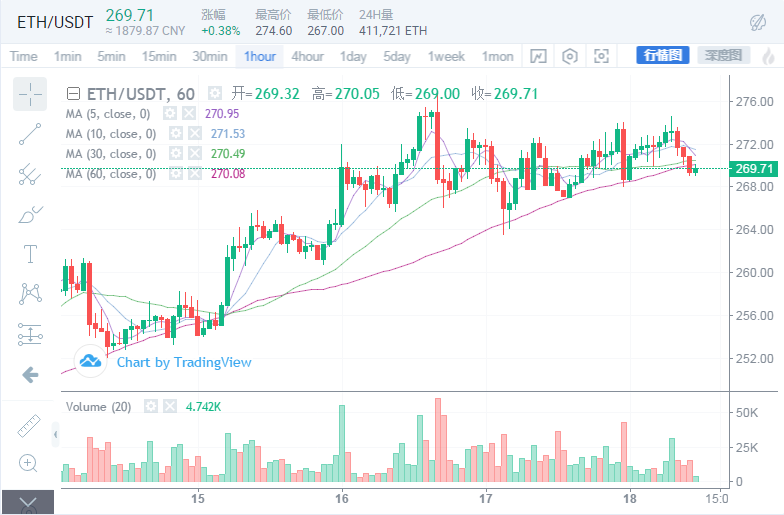
Task: Click the zoom in magnifier tool
Action: 28,464
